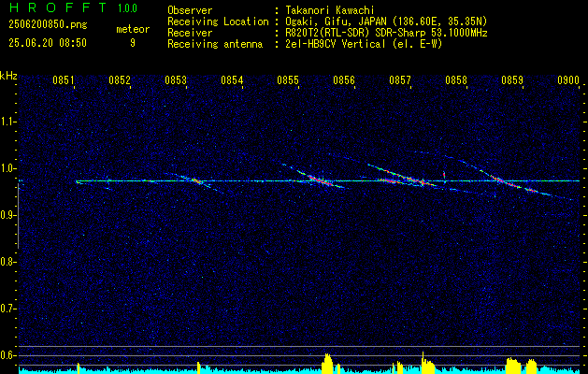The image size is (588, 374).
Task: Click the 1.1 kHz frequency label
Action: (x=7, y=122)
